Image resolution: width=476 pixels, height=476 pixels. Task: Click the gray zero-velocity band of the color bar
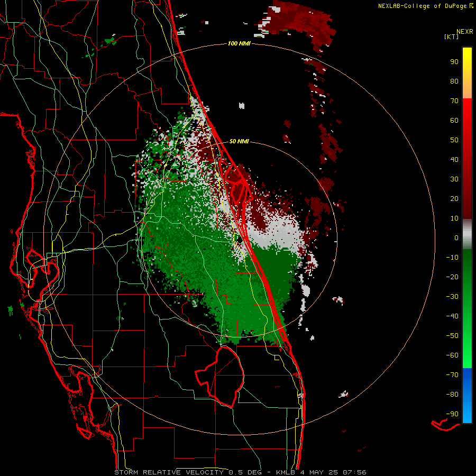coord(467,234)
